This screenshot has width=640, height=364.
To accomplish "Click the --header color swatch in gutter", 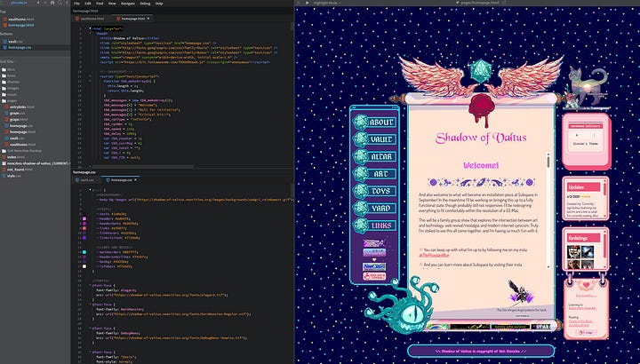I will (84, 219).
